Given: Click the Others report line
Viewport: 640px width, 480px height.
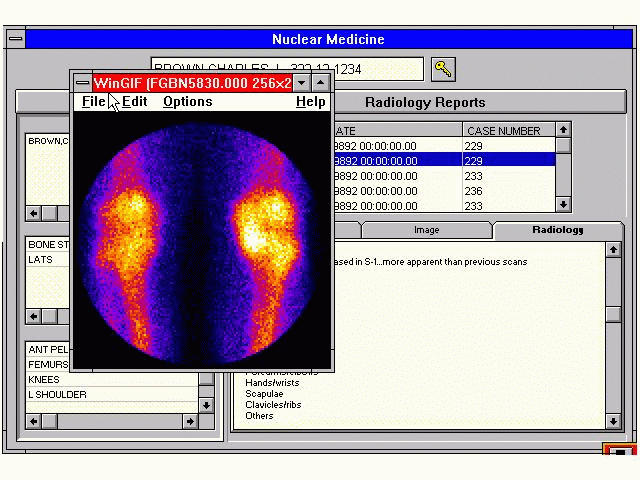Looking at the screenshot, I should point(259,416).
